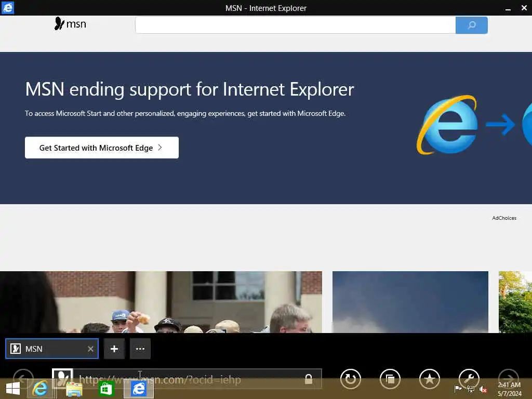Launch desktop Internet Explorer from taskbar

coord(40,389)
